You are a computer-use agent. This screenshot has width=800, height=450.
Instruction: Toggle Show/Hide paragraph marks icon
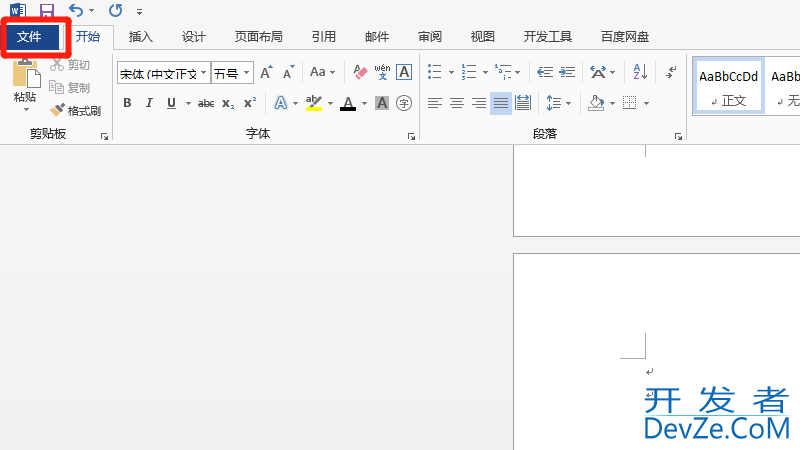(x=671, y=72)
